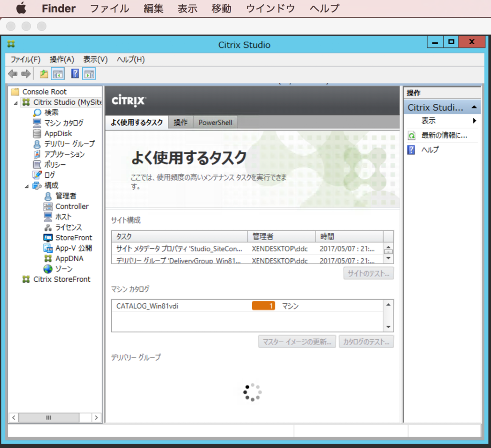The height and width of the screenshot is (448, 491).
Task: Switch to the よく使用するタスク tab
Action: [137, 122]
